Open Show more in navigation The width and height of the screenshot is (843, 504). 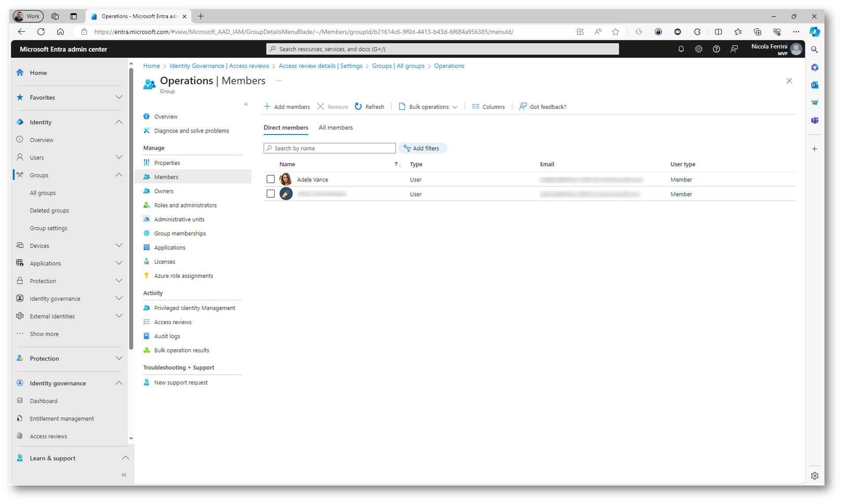coord(44,334)
